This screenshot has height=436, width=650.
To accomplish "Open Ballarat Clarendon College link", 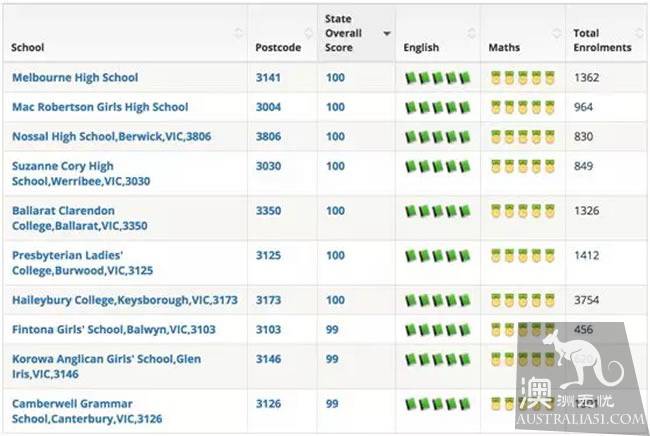I will (80, 218).
